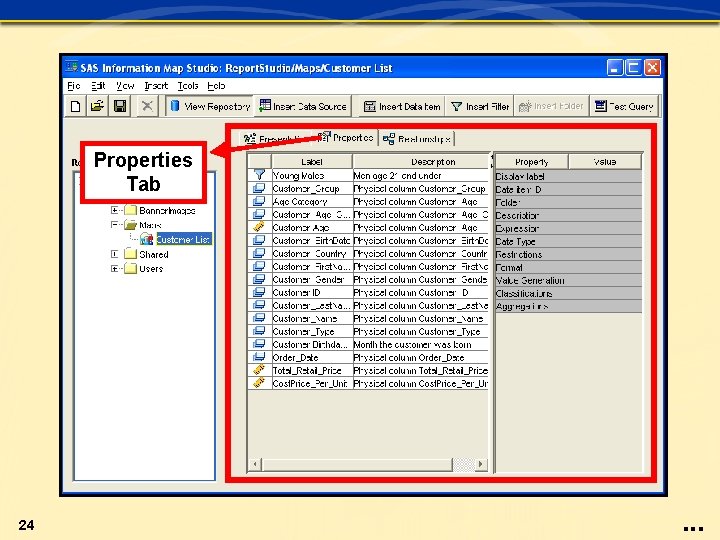This screenshot has width=720, height=540.
Task: Switch to the Properties tab
Action: [346, 137]
